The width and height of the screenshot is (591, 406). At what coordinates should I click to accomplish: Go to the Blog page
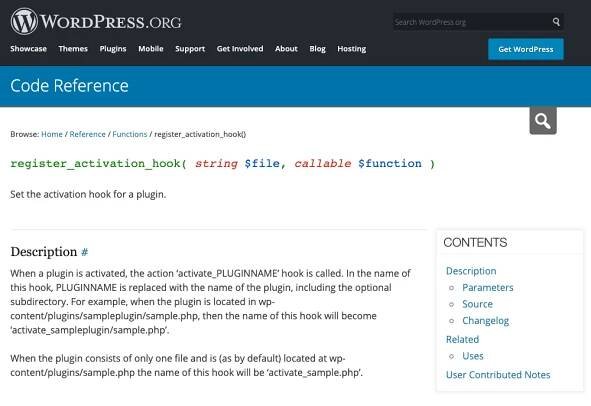[317, 49]
